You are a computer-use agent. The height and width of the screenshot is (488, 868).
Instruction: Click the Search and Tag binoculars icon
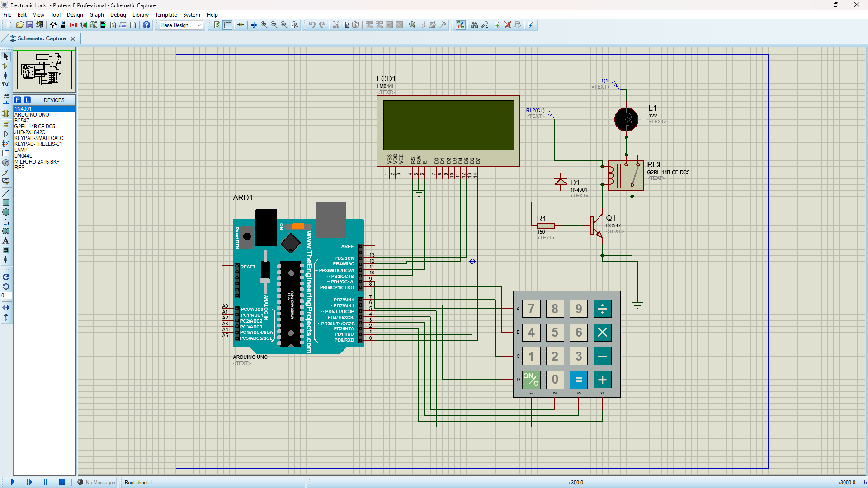474,25
